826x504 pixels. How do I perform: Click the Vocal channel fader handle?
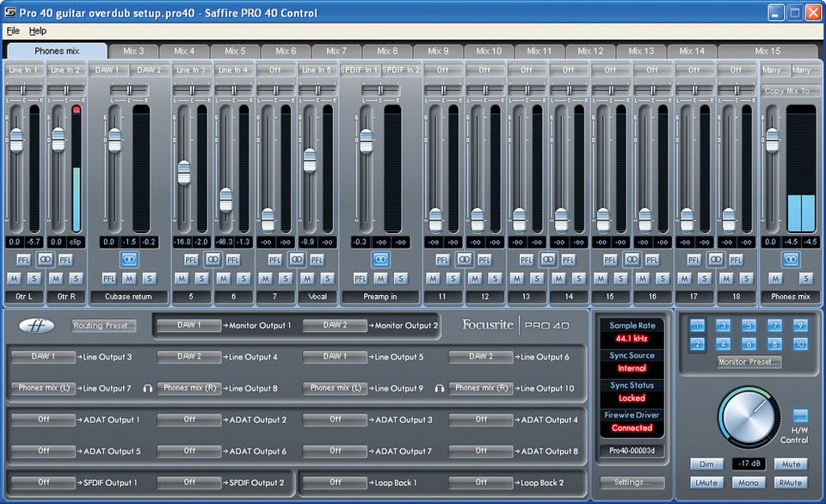click(310, 161)
